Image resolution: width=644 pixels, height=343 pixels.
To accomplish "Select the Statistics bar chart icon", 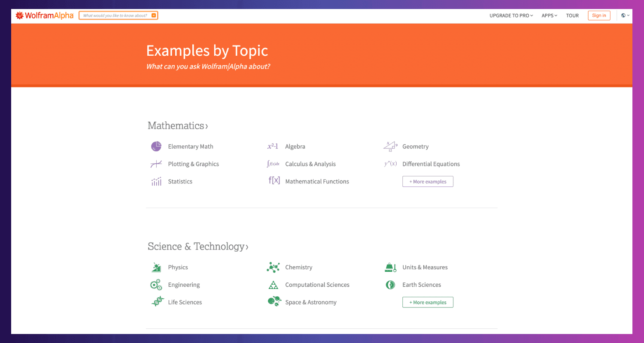I will pyautogui.click(x=156, y=182).
